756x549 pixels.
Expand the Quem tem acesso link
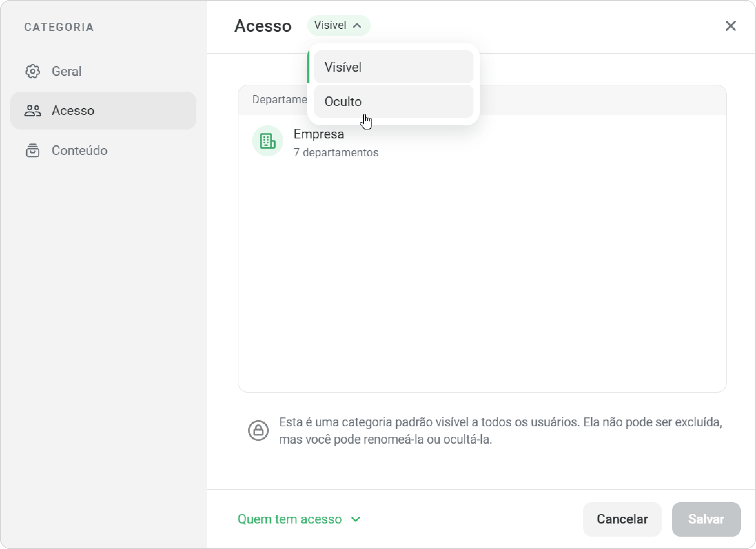290,519
